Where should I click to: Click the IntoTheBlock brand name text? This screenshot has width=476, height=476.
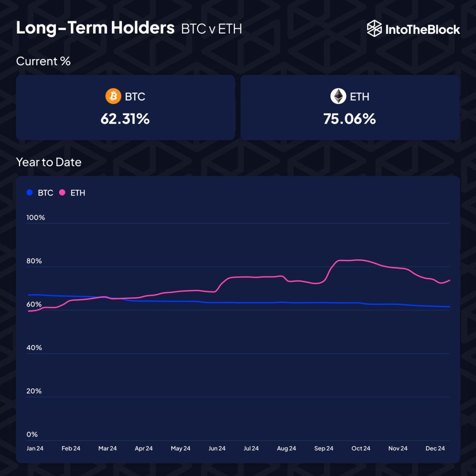422,29
